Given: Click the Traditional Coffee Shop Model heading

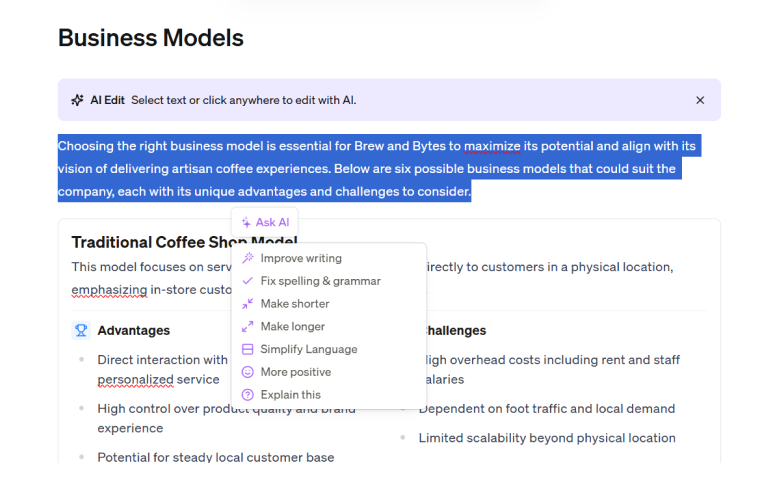Looking at the screenshot, I should pos(184,242).
